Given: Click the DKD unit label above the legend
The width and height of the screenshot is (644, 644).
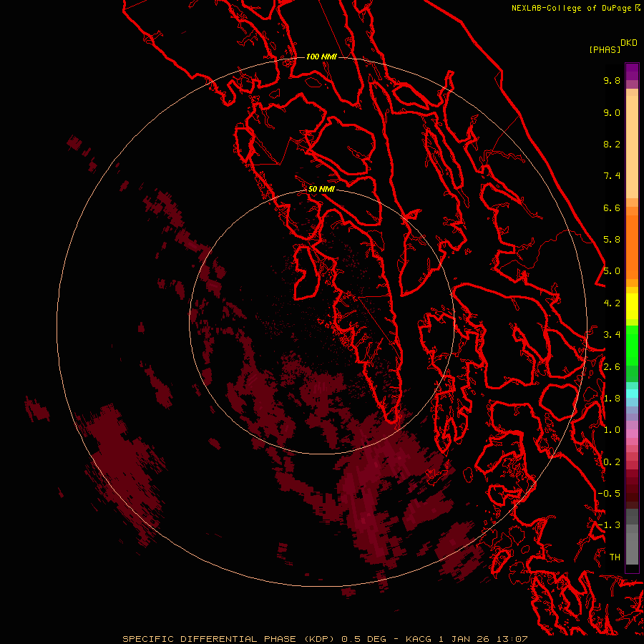Looking at the screenshot, I should tap(629, 43).
